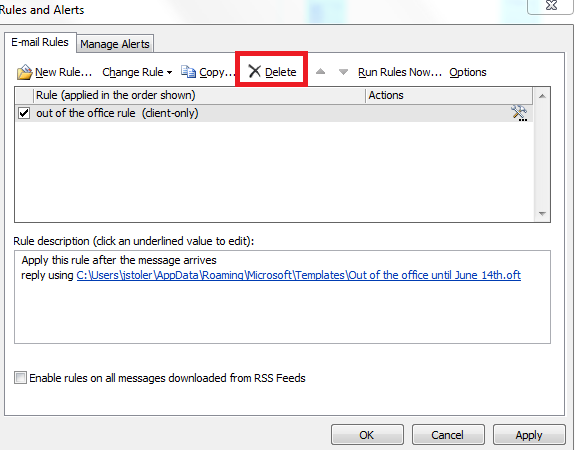Click the rule list scrollbar down arrow
The width and height of the screenshot is (575, 450).
click(542, 213)
